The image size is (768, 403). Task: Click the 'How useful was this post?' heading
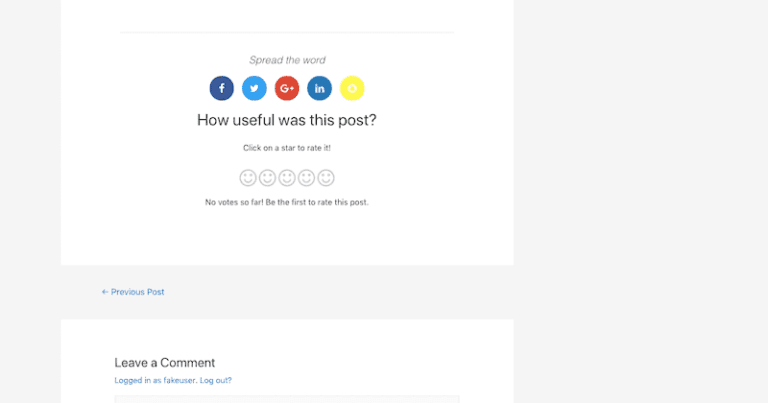(x=287, y=120)
